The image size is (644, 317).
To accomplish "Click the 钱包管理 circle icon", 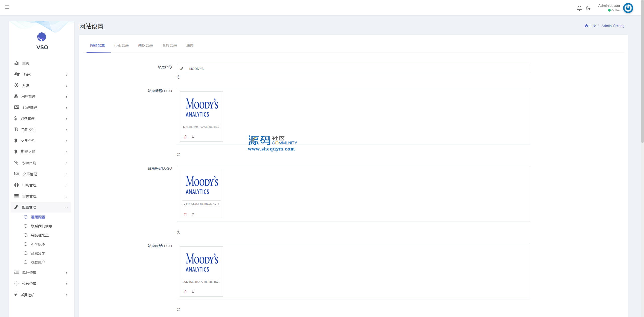I will click(x=17, y=284).
